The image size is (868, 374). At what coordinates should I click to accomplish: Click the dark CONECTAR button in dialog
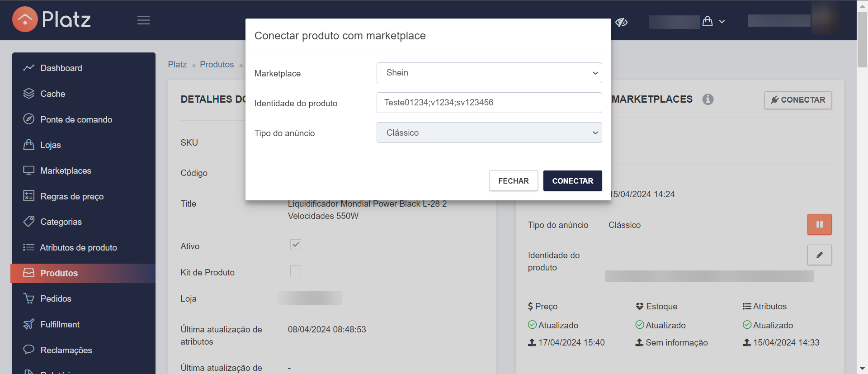(573, 181)
